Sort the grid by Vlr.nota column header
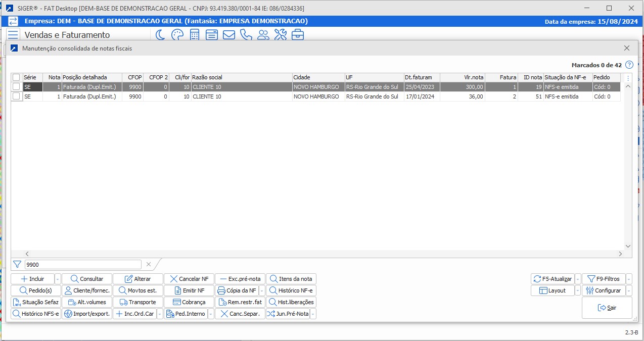This screenshot has width=644, height=341. click(462, 77)
